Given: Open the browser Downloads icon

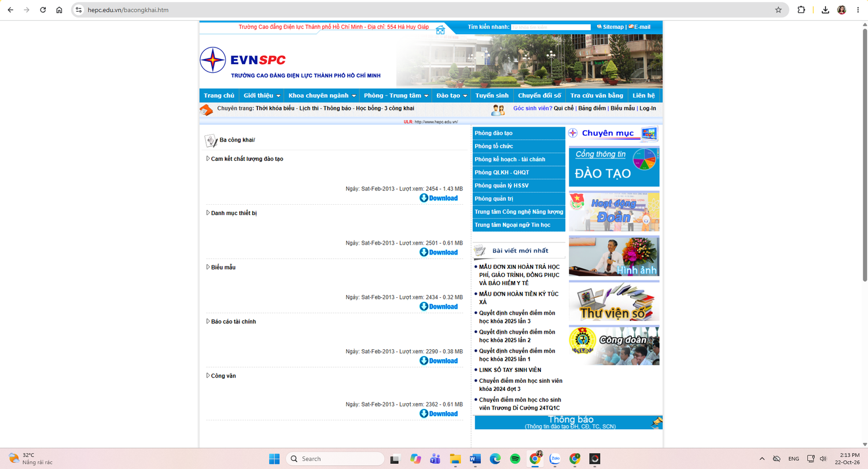Looking at the screenshot, I should pyautogui.click(x=825, y=10).
